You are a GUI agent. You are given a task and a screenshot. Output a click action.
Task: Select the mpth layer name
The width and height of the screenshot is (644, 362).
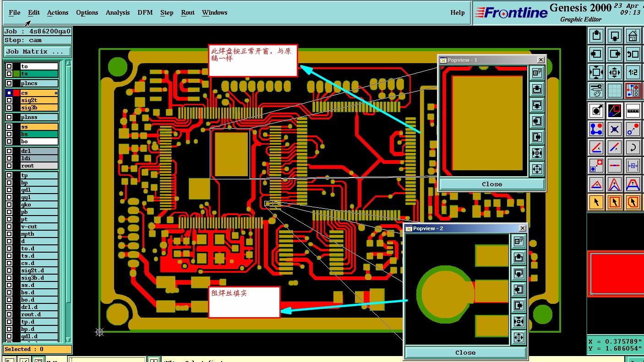(39, 234)
